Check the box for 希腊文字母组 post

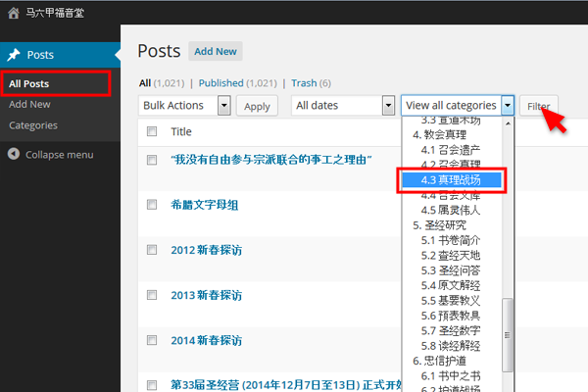152,205
